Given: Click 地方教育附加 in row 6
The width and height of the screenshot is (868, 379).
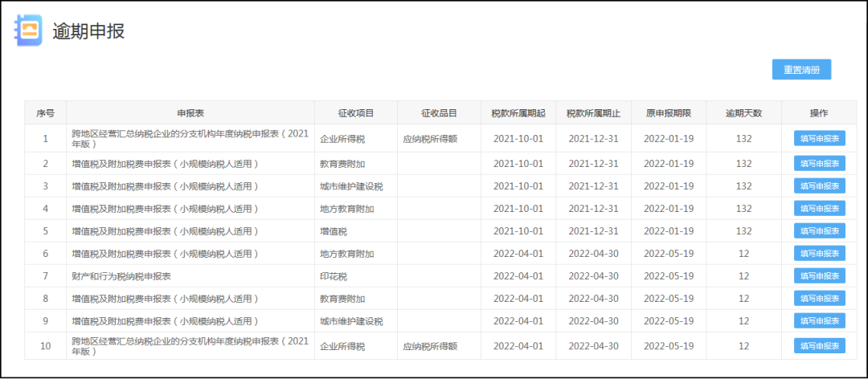Looking at the screenshot, I should tap(347, 254).
